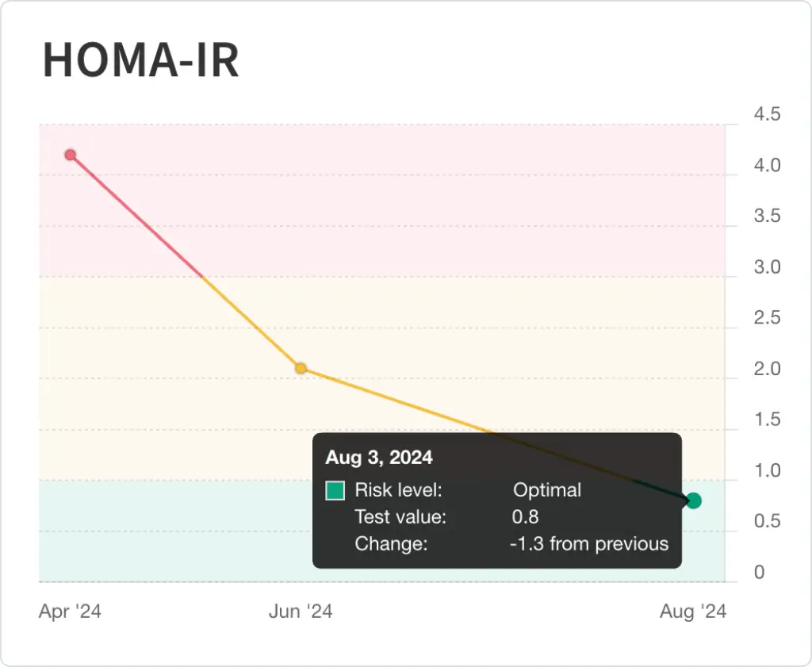Image resolution: width=812 pixels, height=667 pixels.
Task: Click the 3.0 y-axis label
Action: pos(767,267)
